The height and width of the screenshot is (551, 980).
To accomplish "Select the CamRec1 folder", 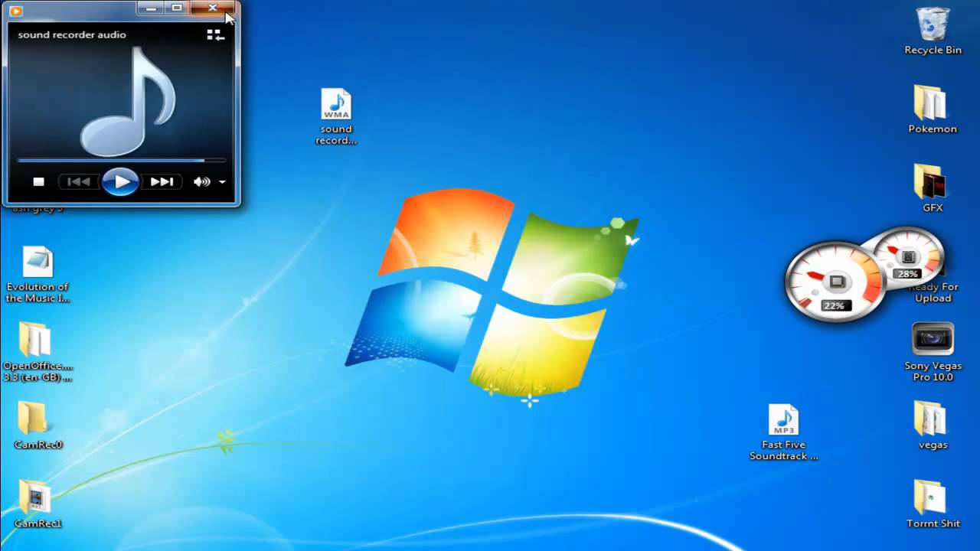I will [38, 504].
